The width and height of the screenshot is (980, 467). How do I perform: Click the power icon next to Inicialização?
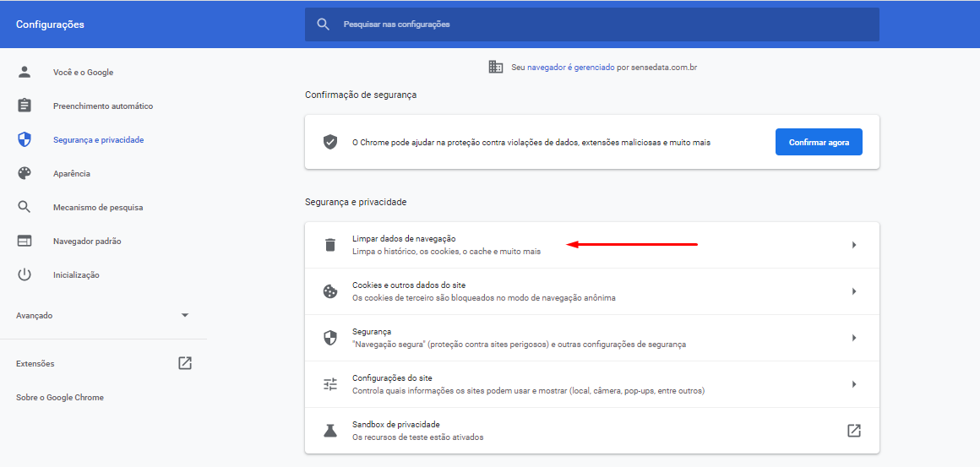pos(24,274)
